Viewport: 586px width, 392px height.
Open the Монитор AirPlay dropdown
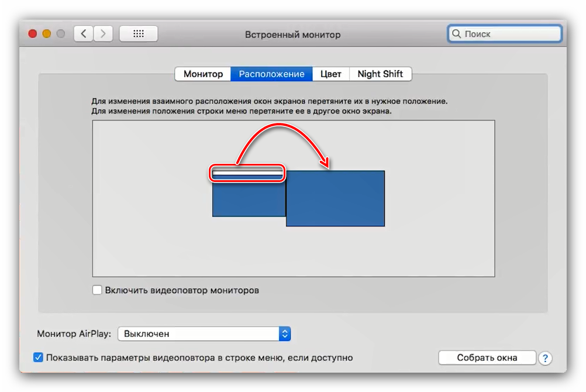[199, 333]
